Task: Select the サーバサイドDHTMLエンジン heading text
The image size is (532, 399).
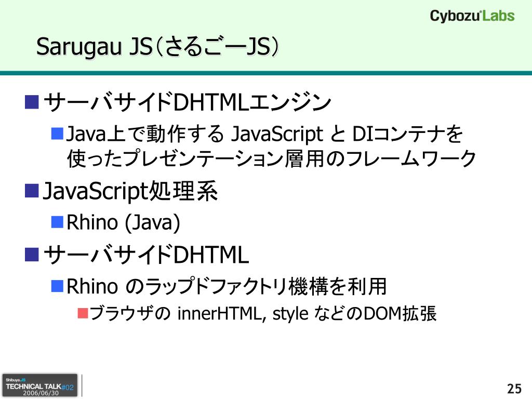Action: click(x=187, y=102)
